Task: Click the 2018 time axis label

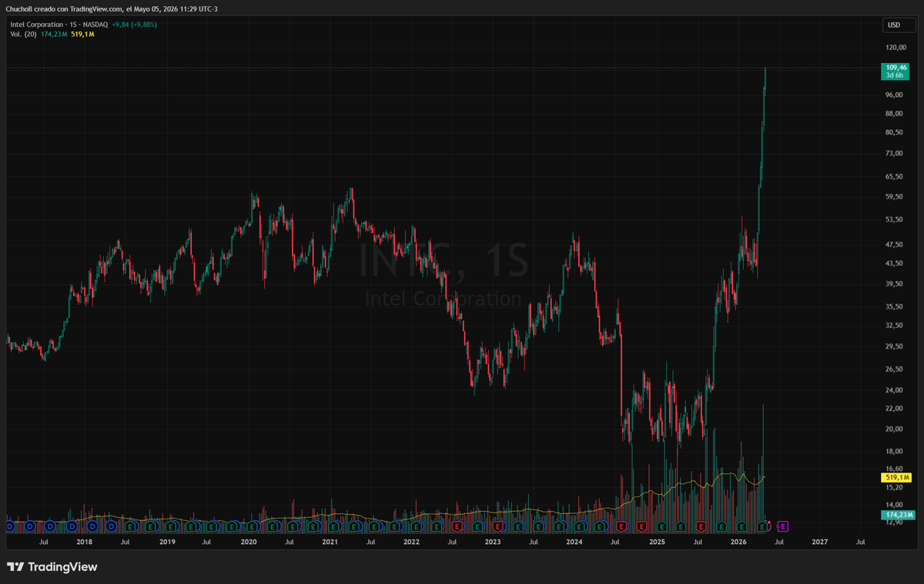Action: coord(85,542)
